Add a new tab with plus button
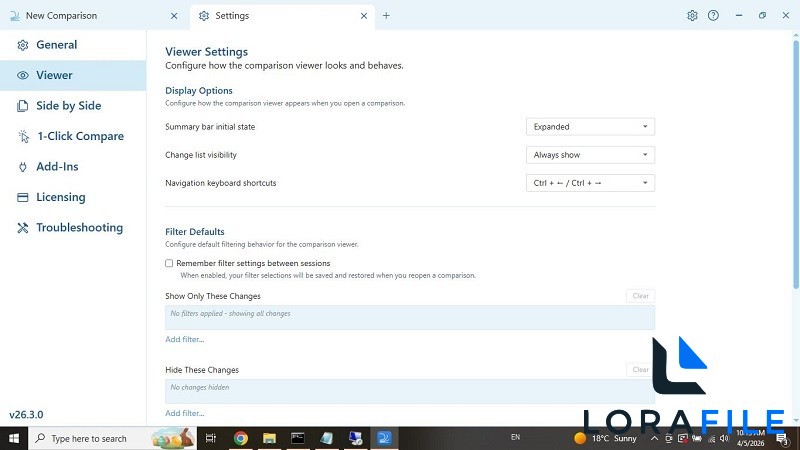Image resolution: width=800 pixels, height=450 pixels. [x=386, y=16]
